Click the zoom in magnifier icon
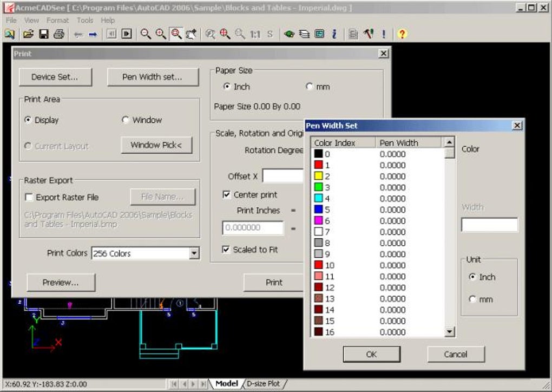Screen dimensions: 552x392 click(x=161, y=34)
